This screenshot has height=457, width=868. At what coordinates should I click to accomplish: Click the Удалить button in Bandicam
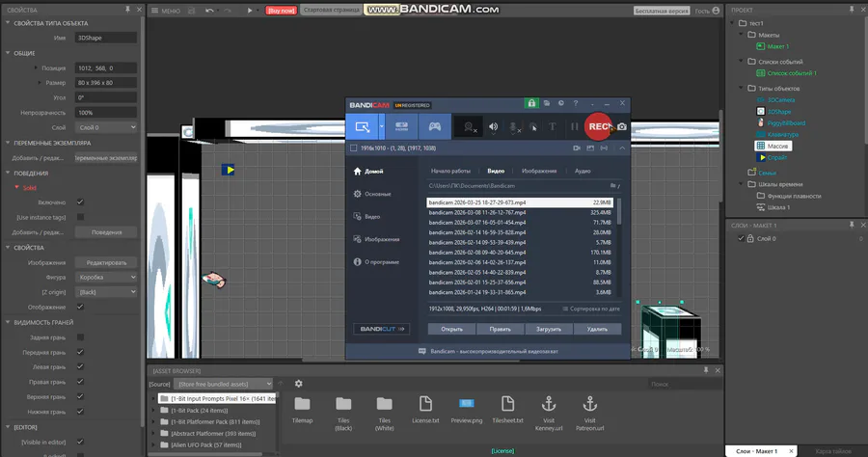pyautogui.click(x=597, y=329)
